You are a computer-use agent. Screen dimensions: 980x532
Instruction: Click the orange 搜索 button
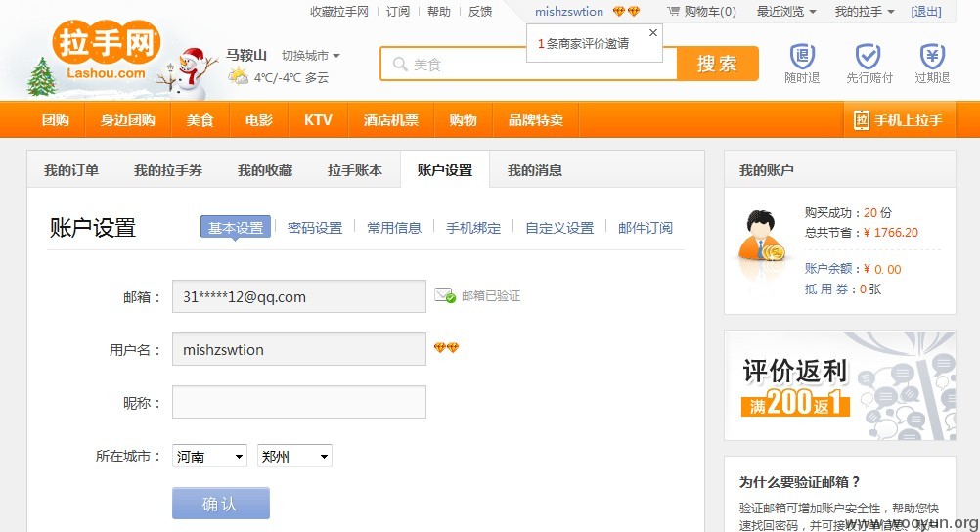tap(718, 64)
